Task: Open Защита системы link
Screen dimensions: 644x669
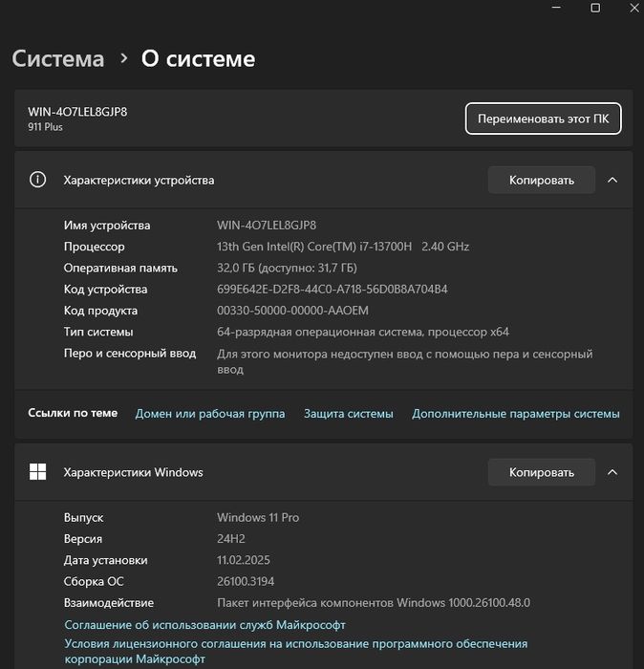Action: click(349, 414)
